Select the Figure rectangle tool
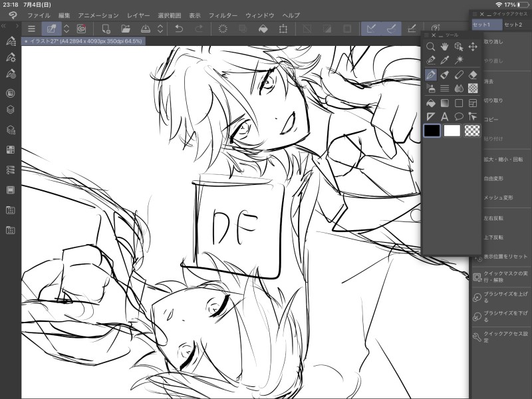 click(x=459, y=103)
